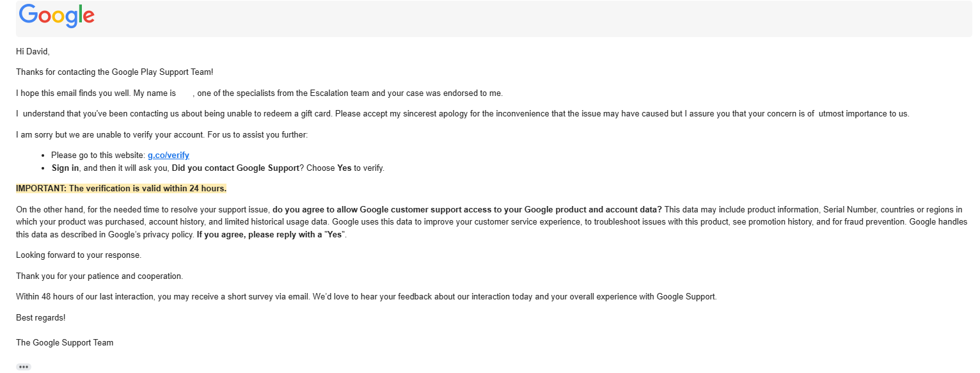Click the highlighted IMPORTANT verification notice

(121, 189)
